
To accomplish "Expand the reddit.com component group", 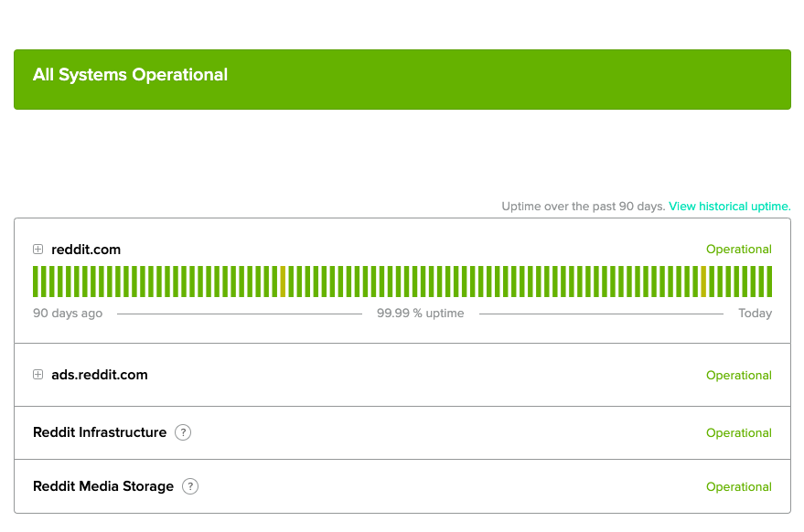I will [38, 250].
